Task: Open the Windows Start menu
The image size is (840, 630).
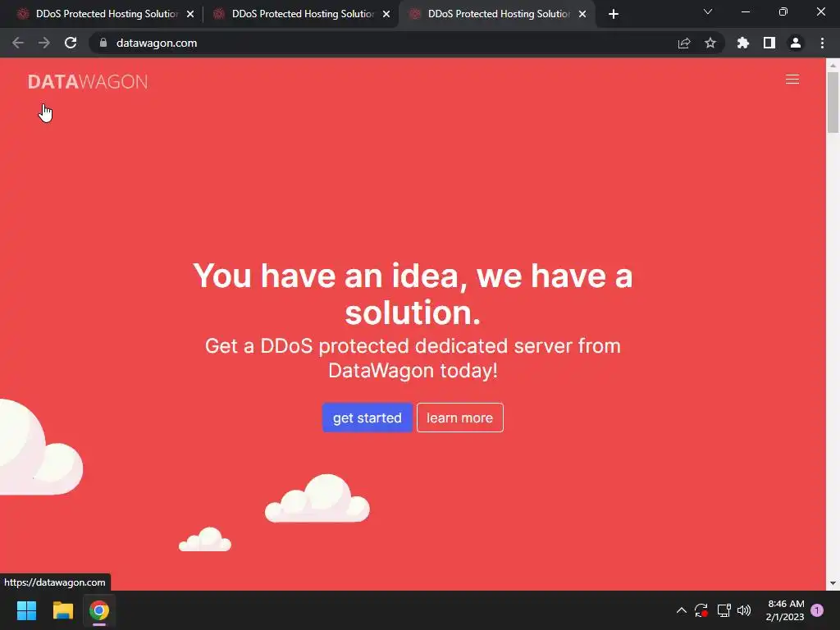Action: (x=26, y=610)
